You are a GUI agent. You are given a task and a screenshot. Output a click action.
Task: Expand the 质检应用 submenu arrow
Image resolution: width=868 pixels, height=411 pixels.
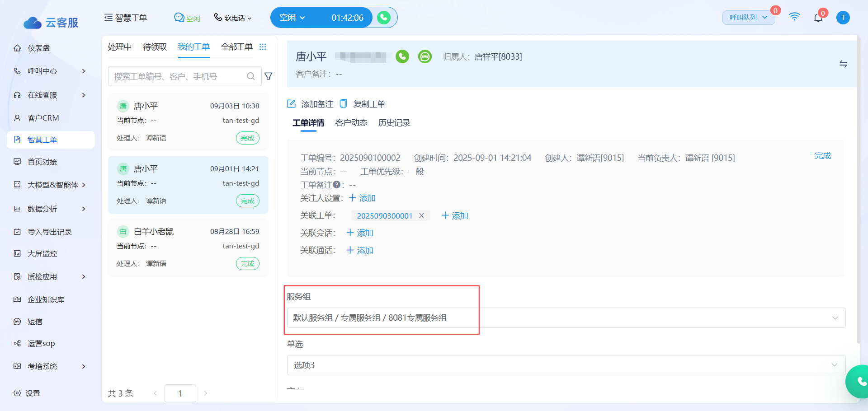click(x=84, y=276)
